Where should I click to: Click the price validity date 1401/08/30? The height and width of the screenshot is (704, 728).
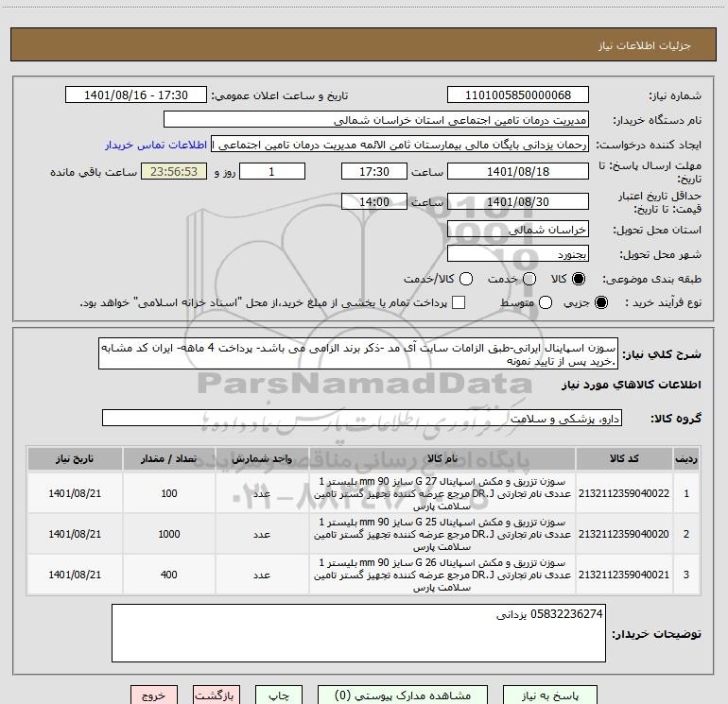pyautogui.click(x=518, y=201)
